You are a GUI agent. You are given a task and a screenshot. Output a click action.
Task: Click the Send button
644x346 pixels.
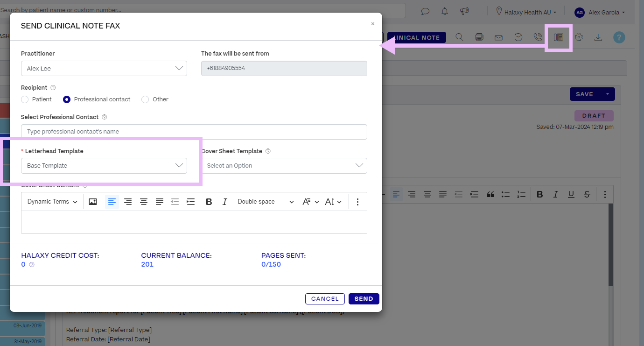pyautogui.click(x=364, y=299)
